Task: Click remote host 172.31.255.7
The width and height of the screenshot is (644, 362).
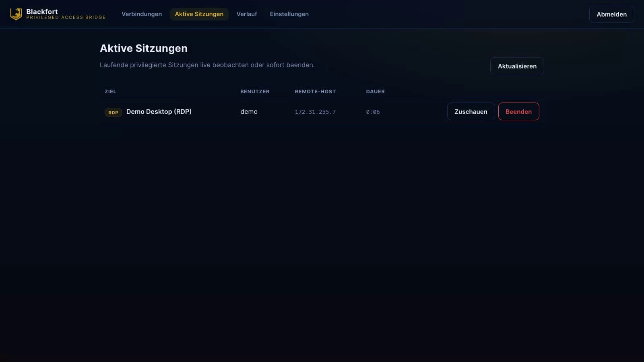Action: click(315, 112)
